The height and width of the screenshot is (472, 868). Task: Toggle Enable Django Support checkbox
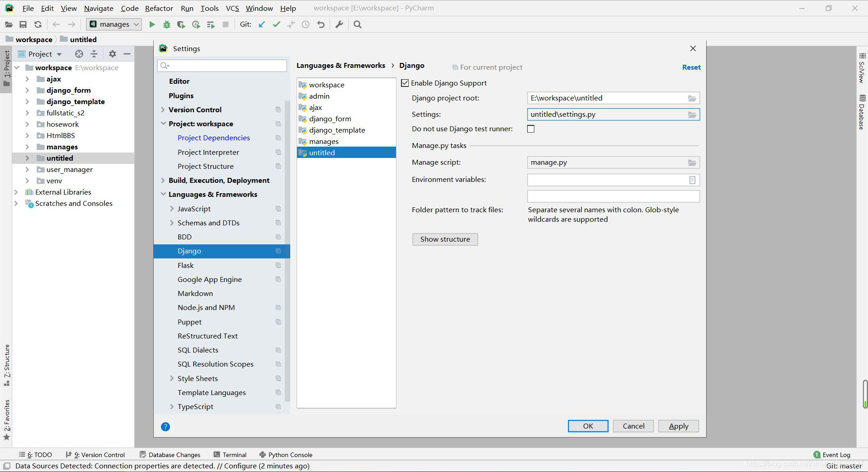[405, 83]
